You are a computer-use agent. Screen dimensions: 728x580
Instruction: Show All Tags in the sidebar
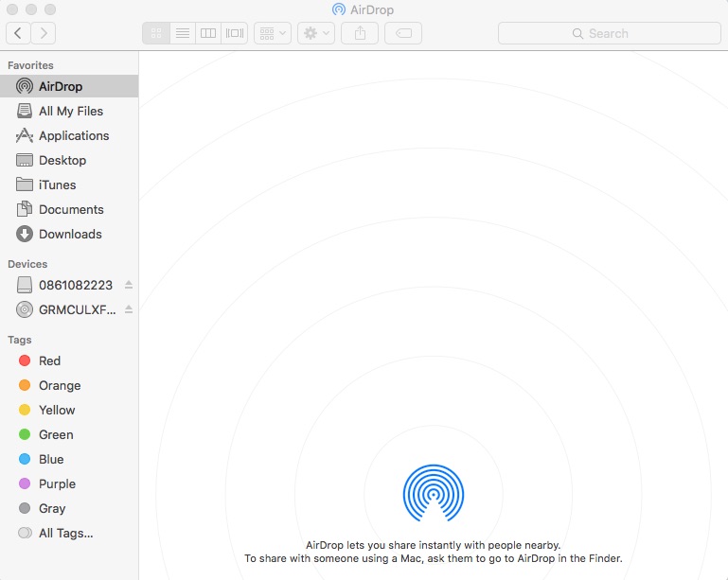click(69, 533)
